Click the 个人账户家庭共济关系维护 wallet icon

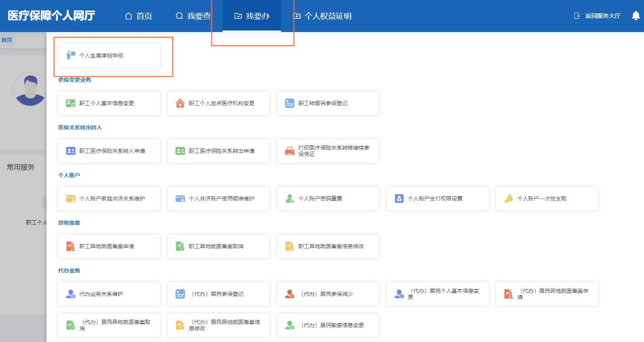click(x=71, y=199)
